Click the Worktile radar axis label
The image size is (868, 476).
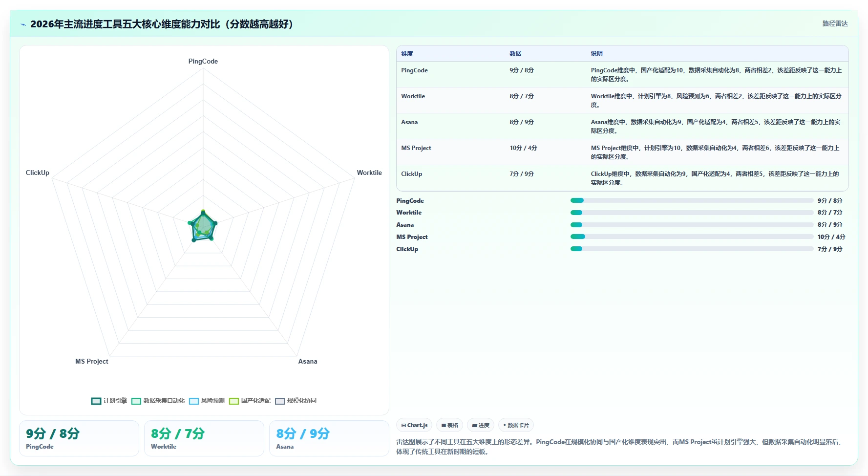coord(369,173)
